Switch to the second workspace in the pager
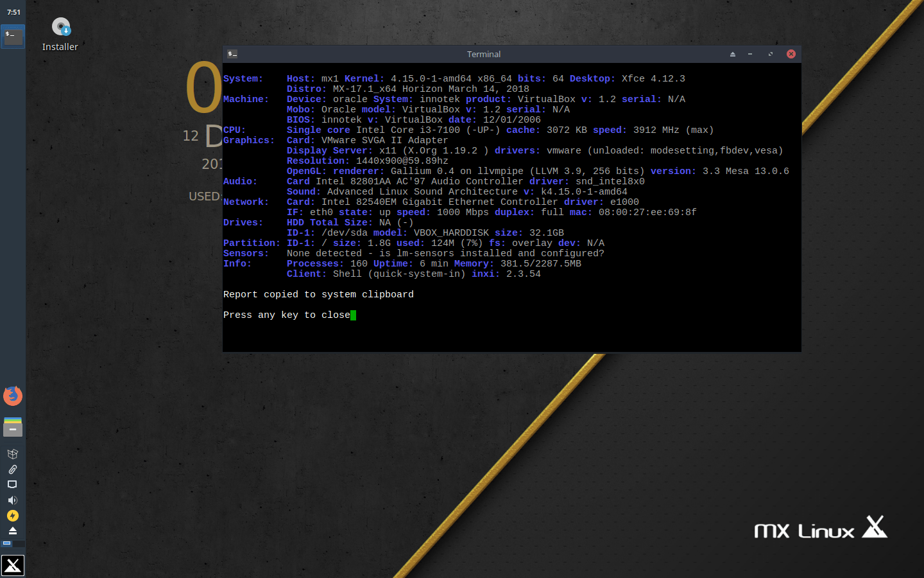Image resolution: width=924 pixels, height=578 pixels. click(19, 543)
